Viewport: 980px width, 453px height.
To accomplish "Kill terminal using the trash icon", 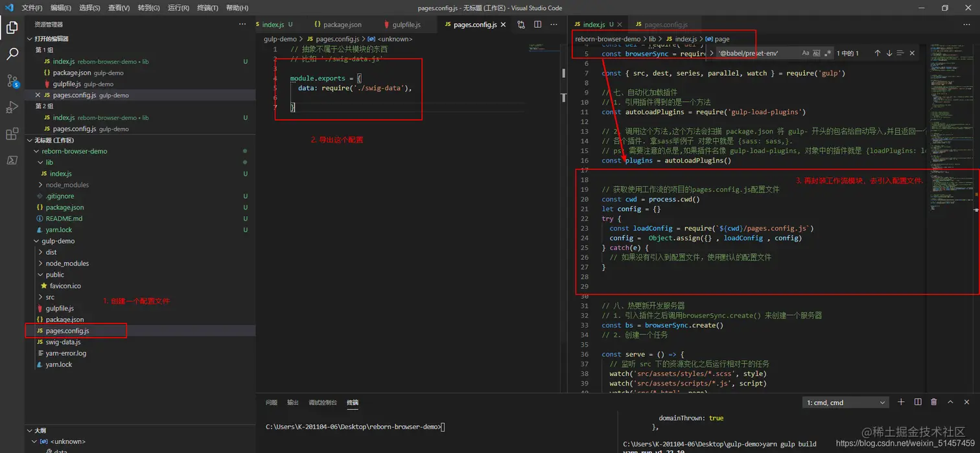I will (934, 402).
